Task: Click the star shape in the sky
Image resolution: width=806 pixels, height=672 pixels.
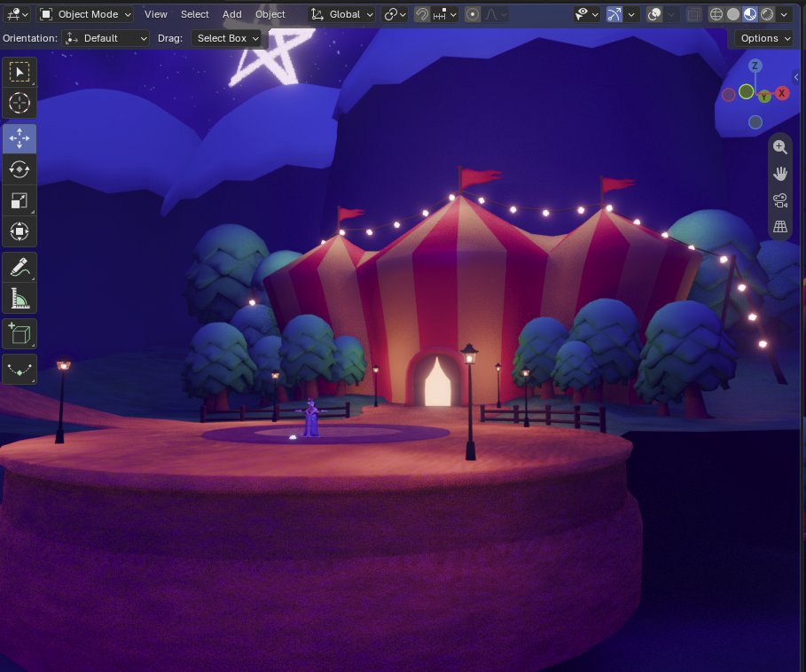Action: click(271, 58)
